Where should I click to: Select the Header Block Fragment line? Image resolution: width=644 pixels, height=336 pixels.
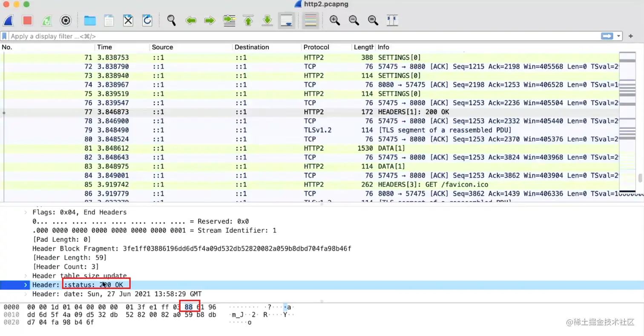(192, 248)
